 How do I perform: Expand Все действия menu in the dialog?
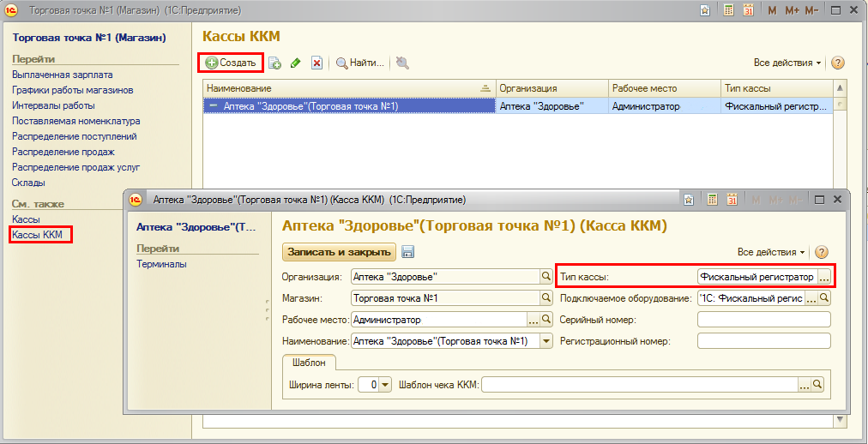771,252
